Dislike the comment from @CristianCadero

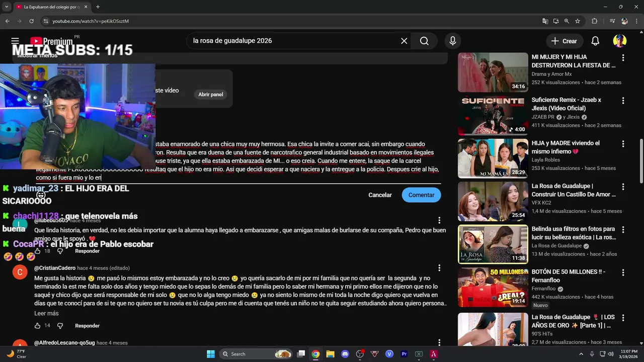coord(60,326)
